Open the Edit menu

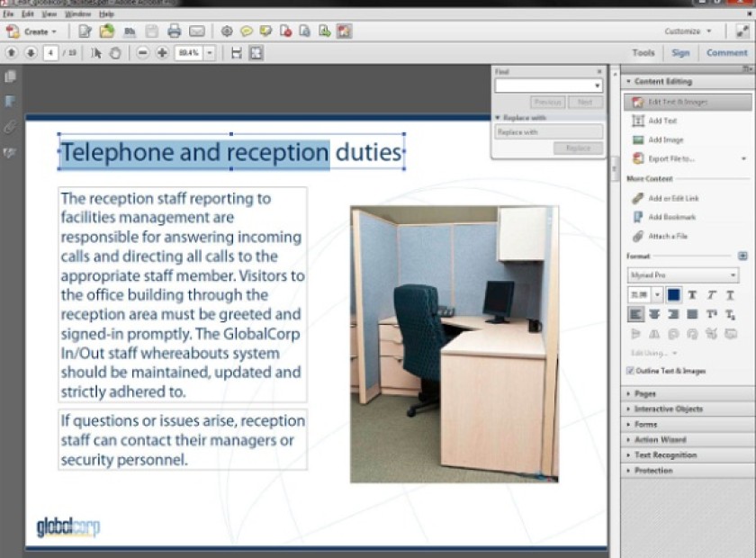click(28, 14)
